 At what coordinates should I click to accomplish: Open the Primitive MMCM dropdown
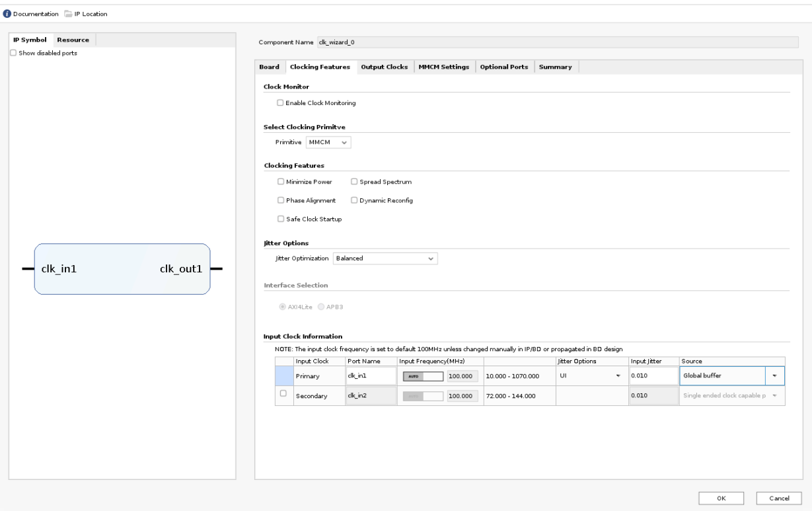point(330,142)
